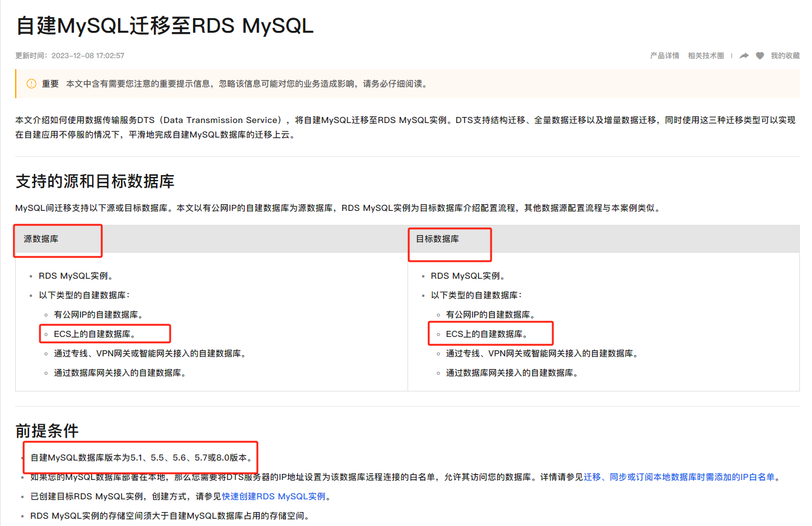
Task: Click the sentence starting MySQL间迁移支持以下源或目标数据库
Action: coord(338,208)
